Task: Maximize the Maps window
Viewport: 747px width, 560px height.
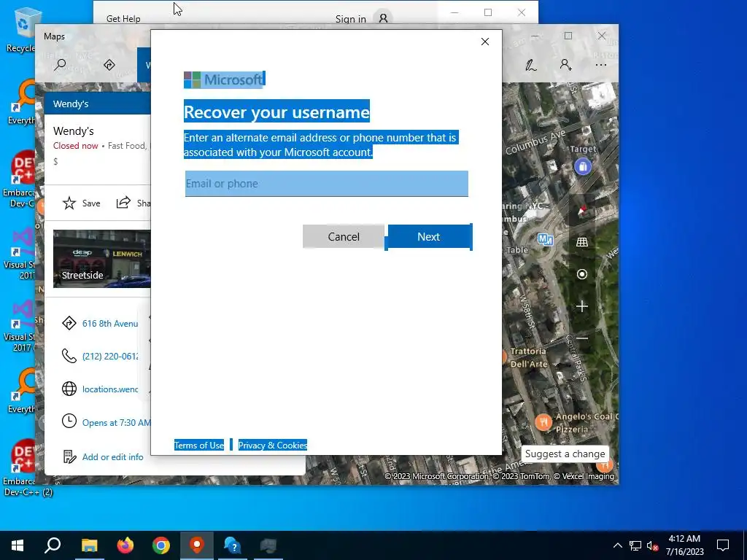Action: click(568, 36)
